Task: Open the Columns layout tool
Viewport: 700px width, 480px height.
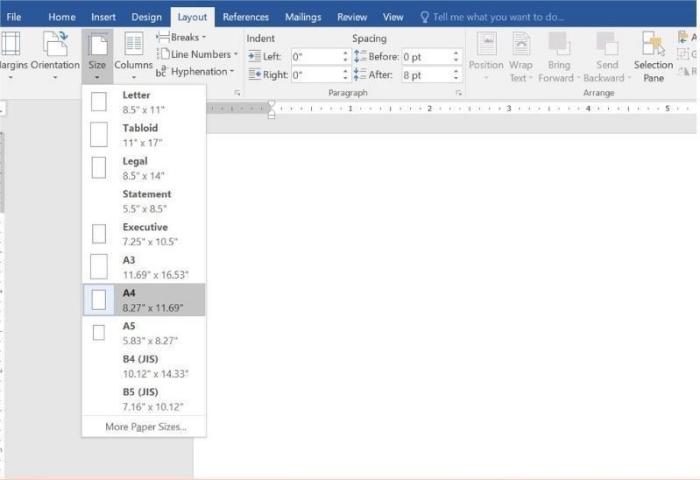Action: point(133,53)
